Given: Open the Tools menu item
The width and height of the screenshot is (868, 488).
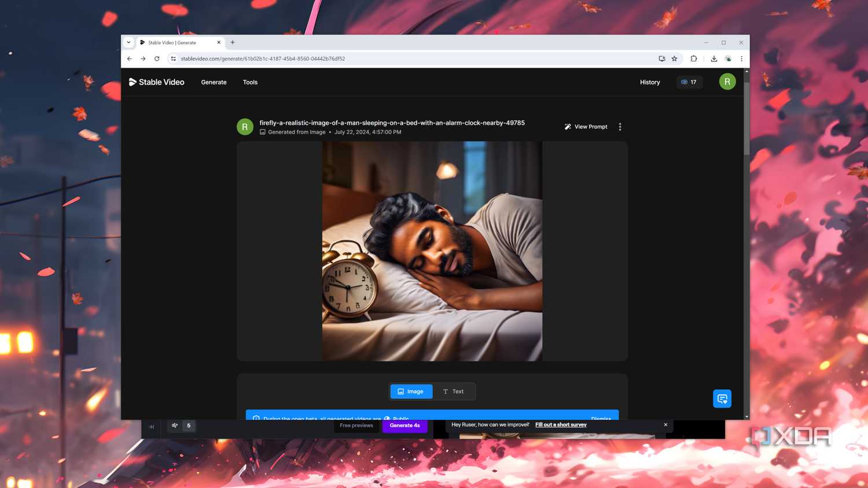Looking at the screenshot, I should click(250, 82).
